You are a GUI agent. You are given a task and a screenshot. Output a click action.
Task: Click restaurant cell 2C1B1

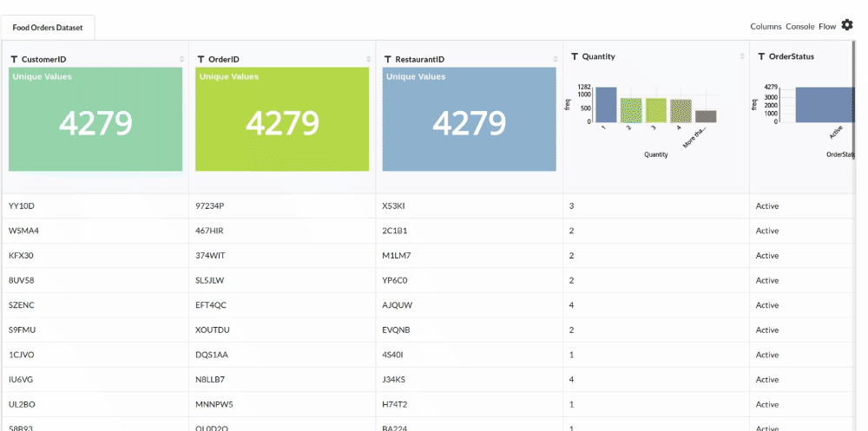click(x=395, y=231)
